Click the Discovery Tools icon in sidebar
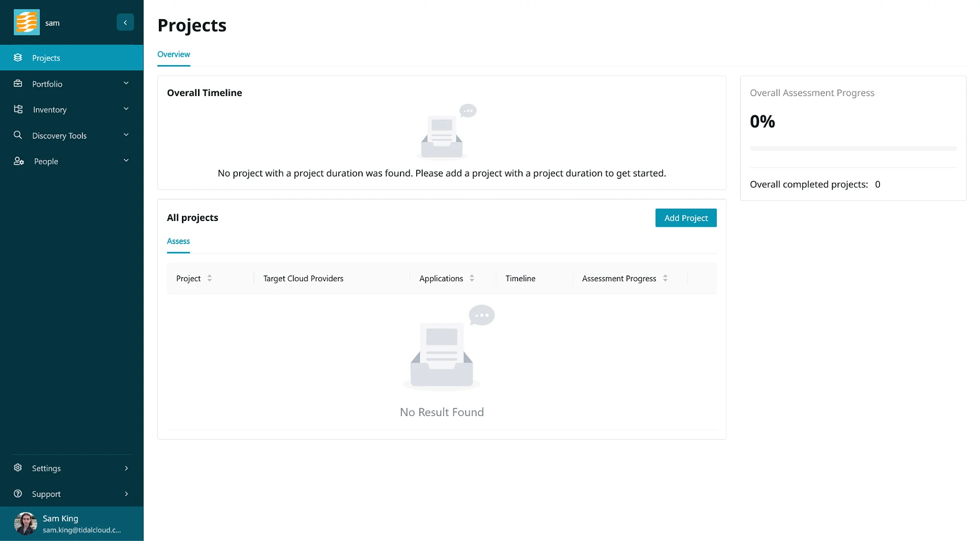980x541 pixels. 17,135
